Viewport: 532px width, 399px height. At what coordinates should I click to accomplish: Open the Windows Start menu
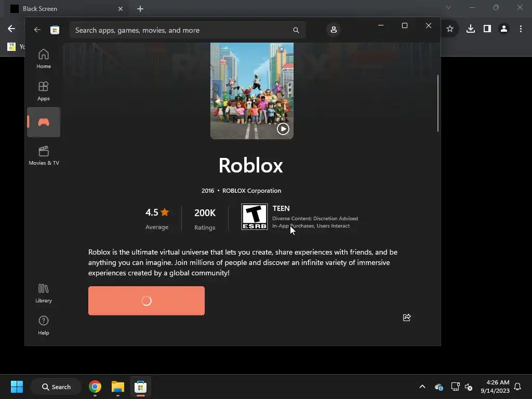pyautogui.click(x=17, y=387)
